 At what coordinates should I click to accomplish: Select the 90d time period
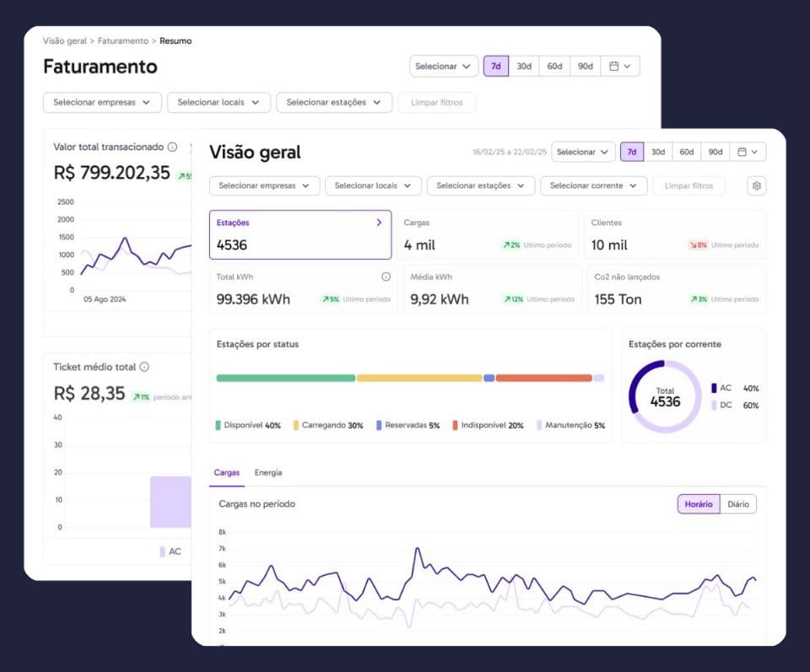tap(715, 152)
